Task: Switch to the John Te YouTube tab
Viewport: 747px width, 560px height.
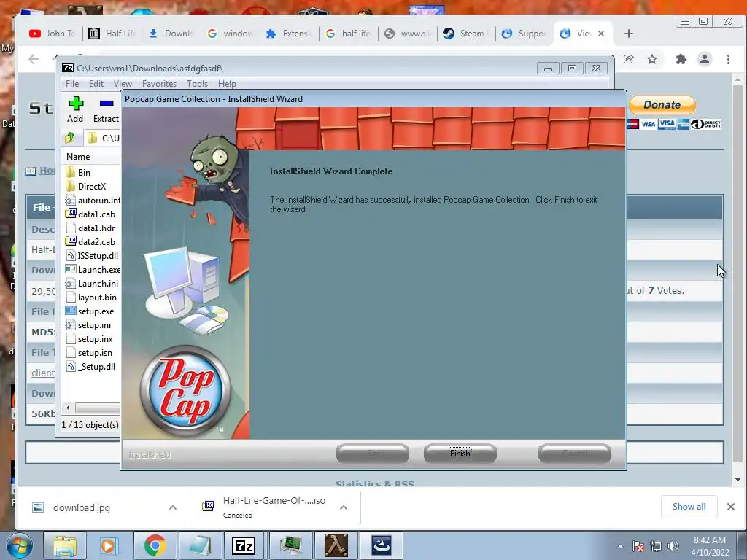Action: click(x=53, y=34)
